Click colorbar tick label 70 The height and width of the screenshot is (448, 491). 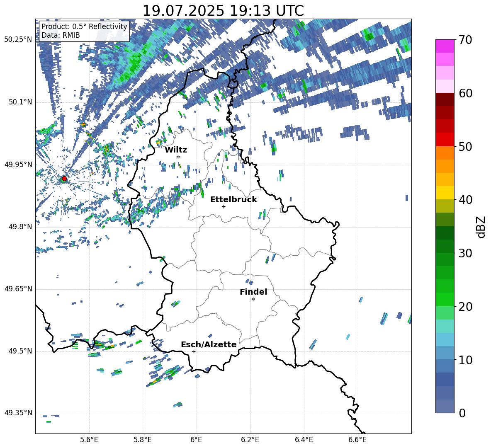[x=465, y=40]
